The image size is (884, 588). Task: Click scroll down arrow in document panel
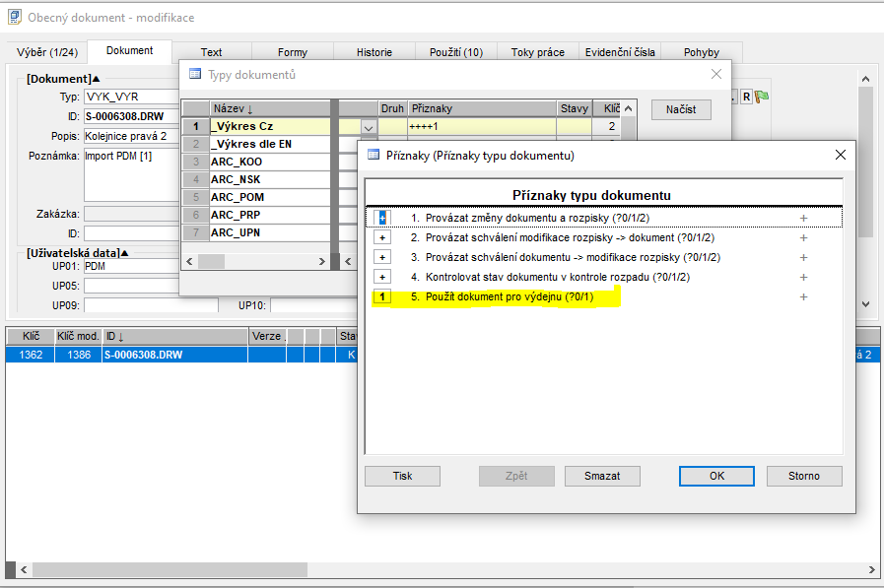tap(866, 304)
